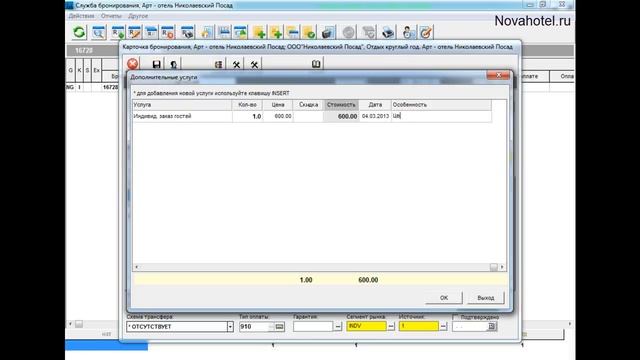Click the yellow INDV market segment field
The height and width of the screenshot is (360, 640).
pos(366,327)
